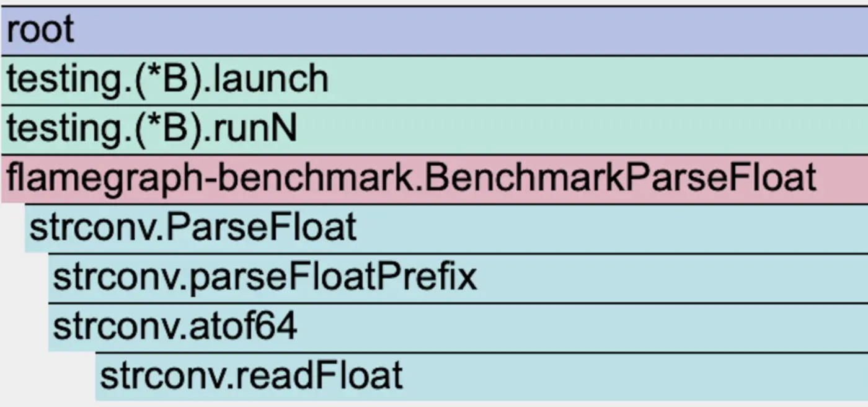Click the flamegraph-benchmark.BenchmarkParseFloat frame
868x407 pixels.
point(434,179)
